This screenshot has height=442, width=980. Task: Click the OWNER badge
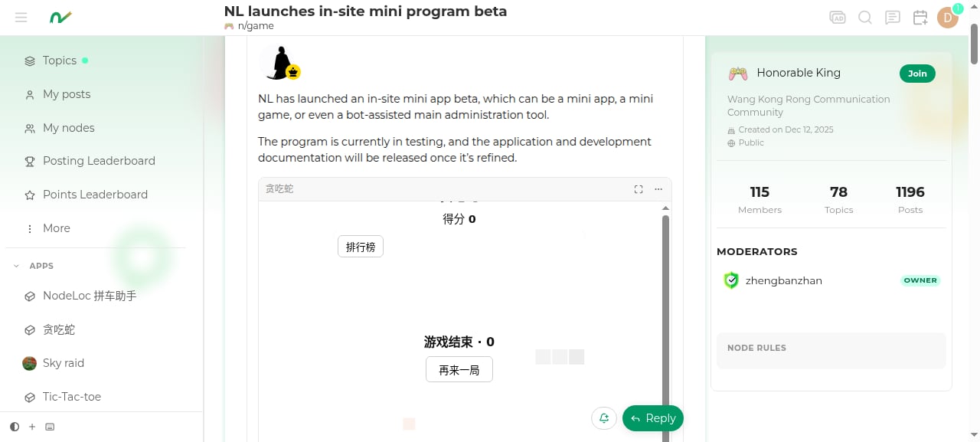pos(920,280)
